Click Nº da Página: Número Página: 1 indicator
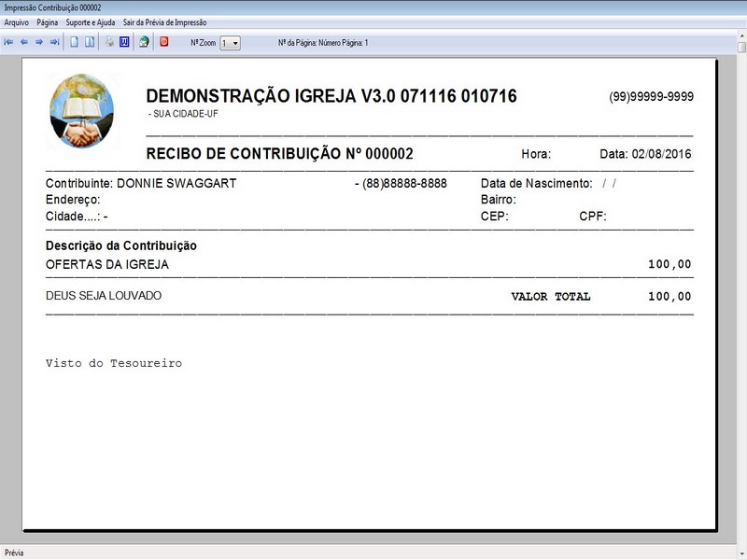The height and width of the screenshot is (560, 747). point(323,43)
